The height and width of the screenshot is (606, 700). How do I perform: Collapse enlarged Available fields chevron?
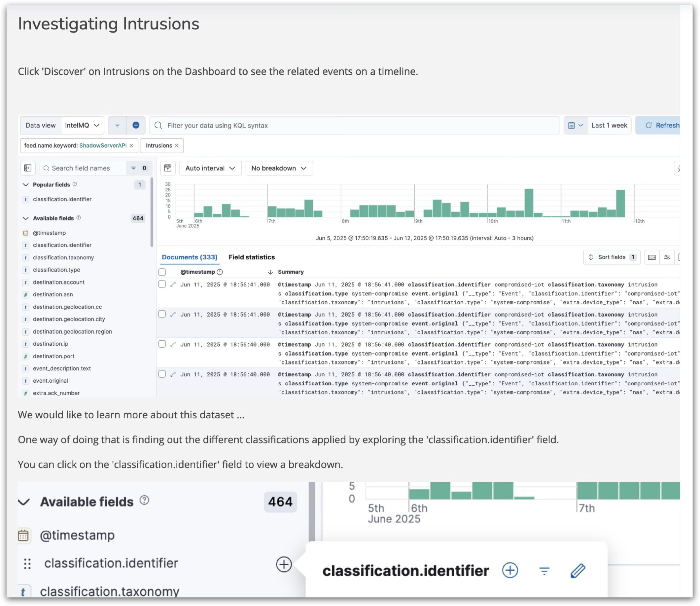[x=24, y=502]
